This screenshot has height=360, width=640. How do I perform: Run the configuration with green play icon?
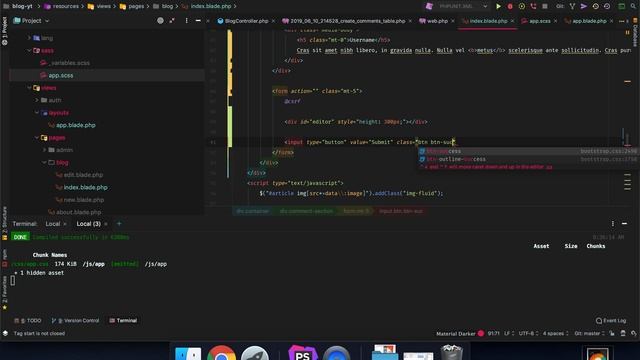click(x=498, y=7)
